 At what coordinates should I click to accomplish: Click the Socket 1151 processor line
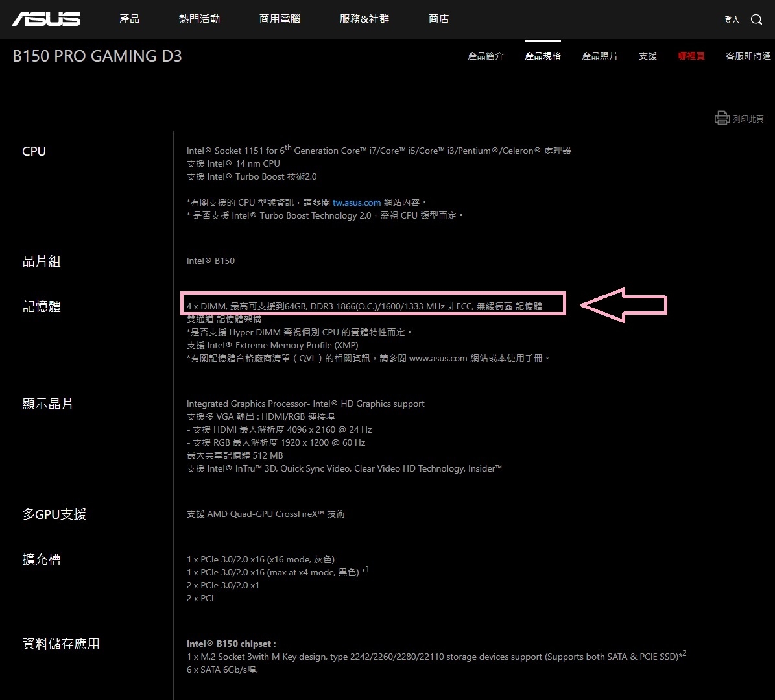tap(379, 150)
